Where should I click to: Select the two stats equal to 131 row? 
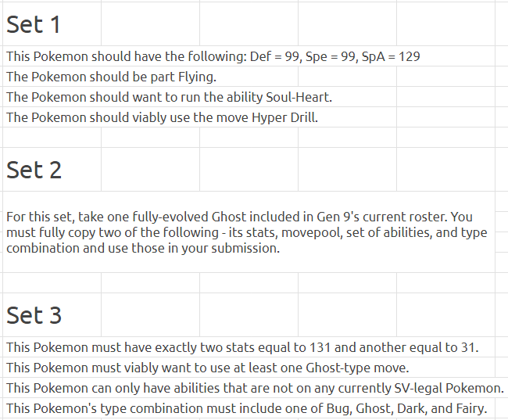click(x=249, y=347)
